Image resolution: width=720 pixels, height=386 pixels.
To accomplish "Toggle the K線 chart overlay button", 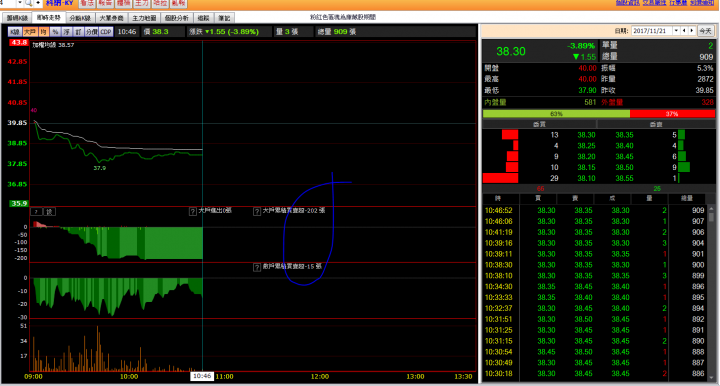I will point(15,32).
